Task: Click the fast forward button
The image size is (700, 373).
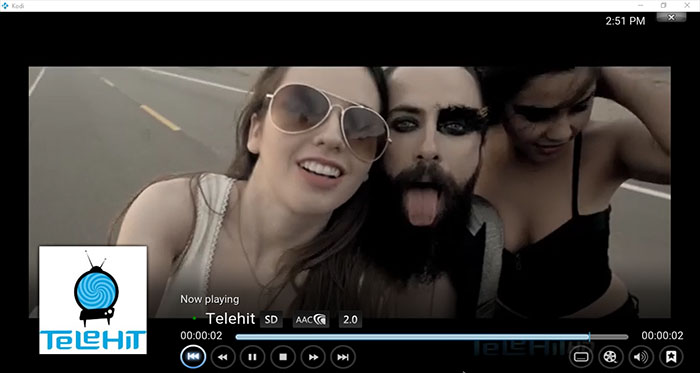Action: pyautogui.click(x=313, y=357)
